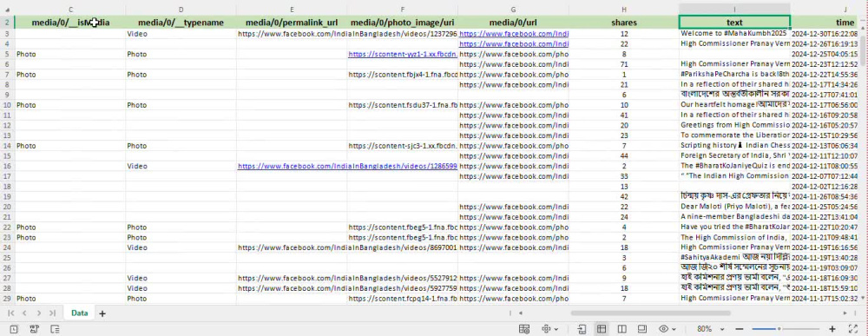Click the reading layout crosshair icon
This screenshot has width=868, height=336.
click(546, 329)
